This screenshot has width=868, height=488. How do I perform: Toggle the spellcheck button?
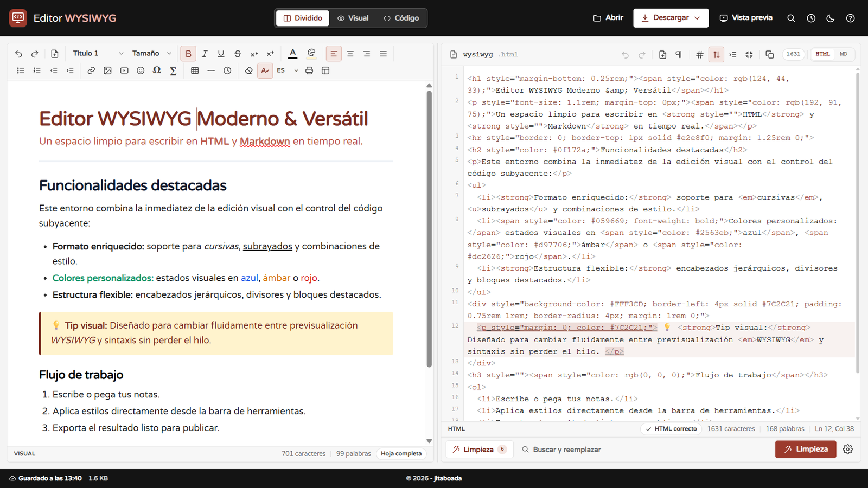265,70
